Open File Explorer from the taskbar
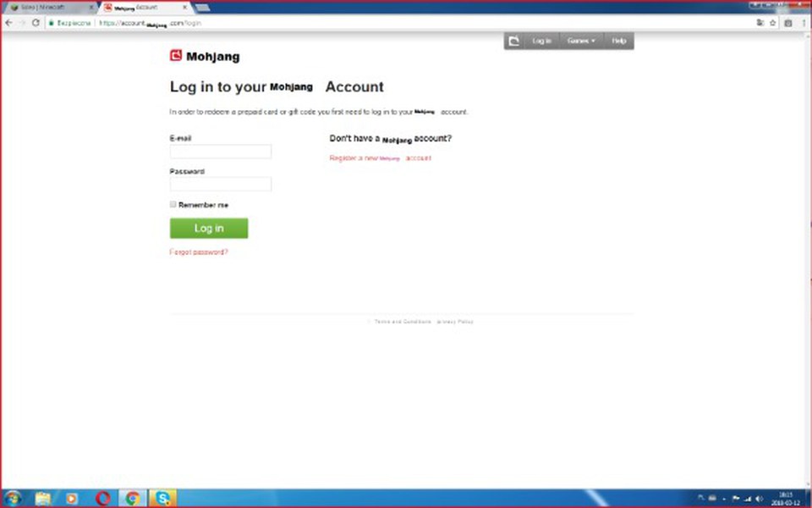812x508 pixels. (42, 498)
